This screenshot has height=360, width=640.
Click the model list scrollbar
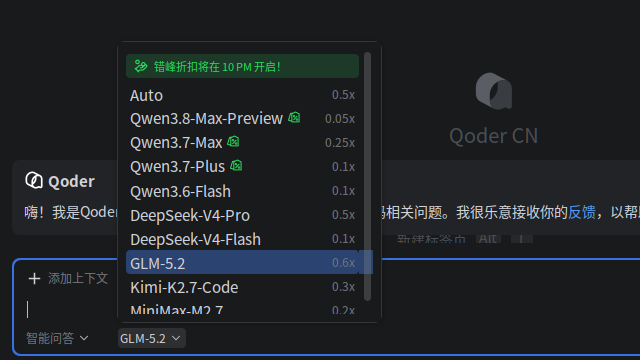tap(367, 176)
